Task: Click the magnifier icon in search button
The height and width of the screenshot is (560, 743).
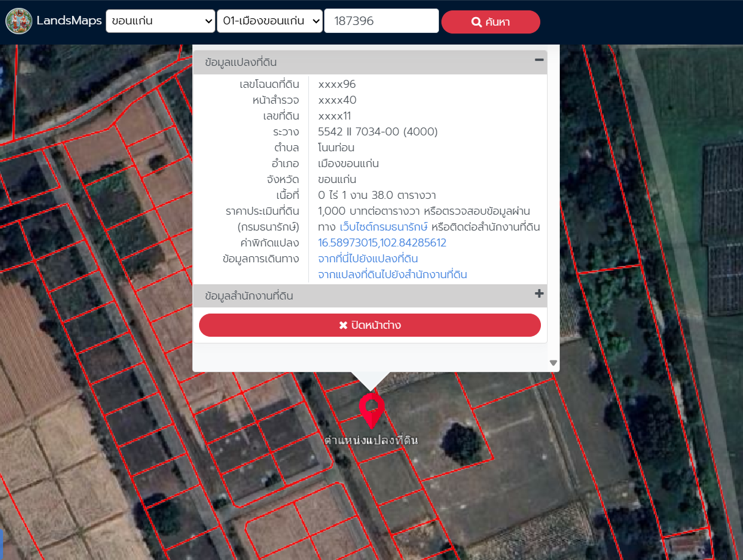Action: (x=477, y=22)
